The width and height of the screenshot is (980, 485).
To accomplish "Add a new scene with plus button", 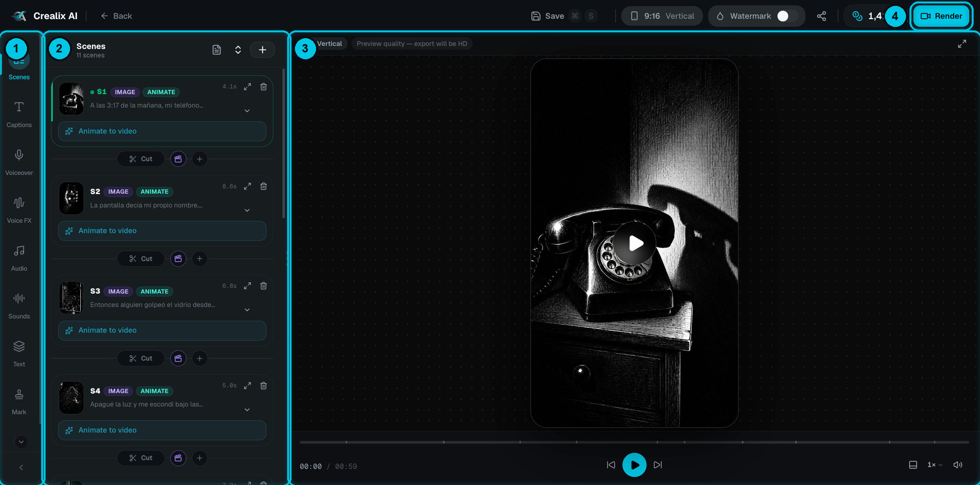I will 263,50.
